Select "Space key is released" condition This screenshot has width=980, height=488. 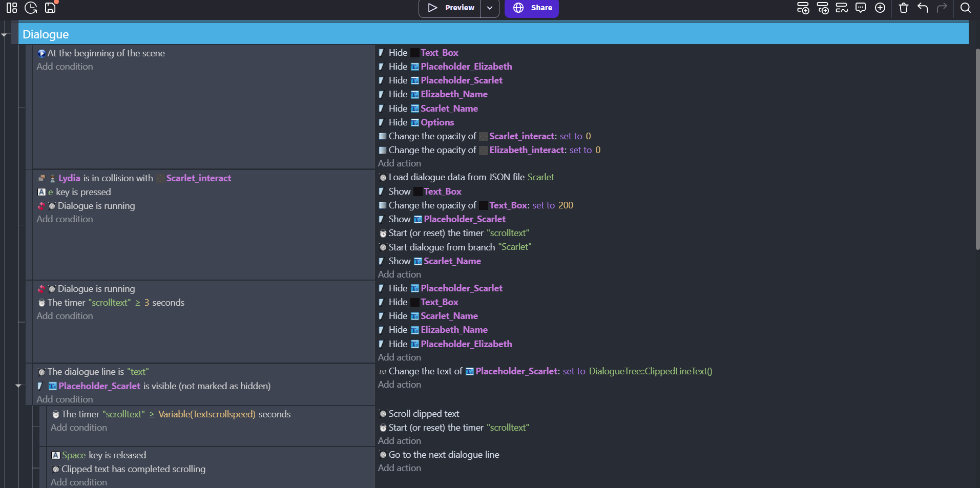99,455
